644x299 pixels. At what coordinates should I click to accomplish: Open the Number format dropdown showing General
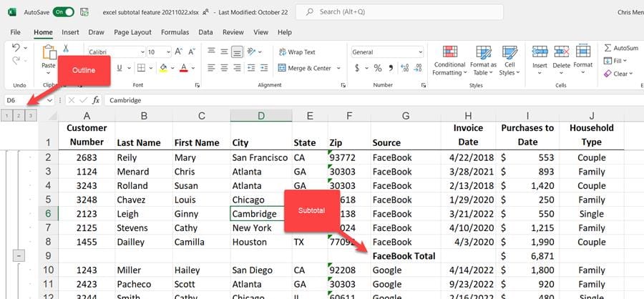[x=387, y=52]
